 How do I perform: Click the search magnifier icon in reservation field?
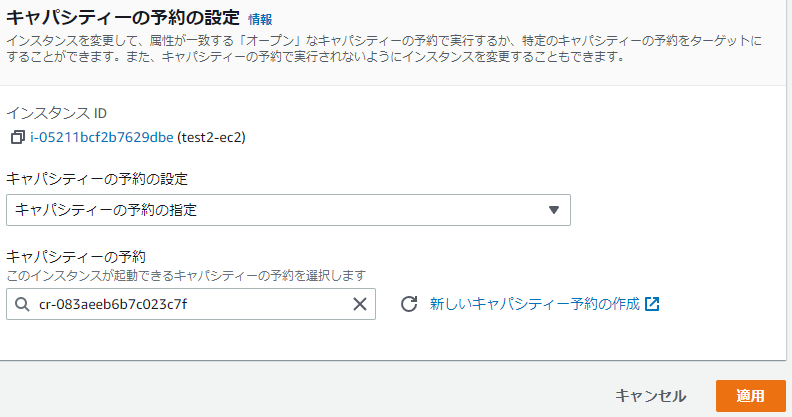click(x=22, y=305)
